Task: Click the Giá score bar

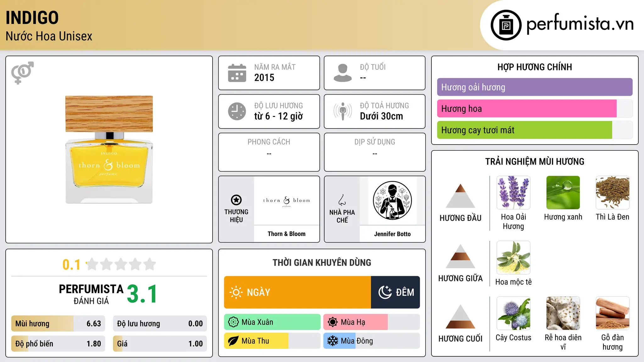Action: point(160,344)
